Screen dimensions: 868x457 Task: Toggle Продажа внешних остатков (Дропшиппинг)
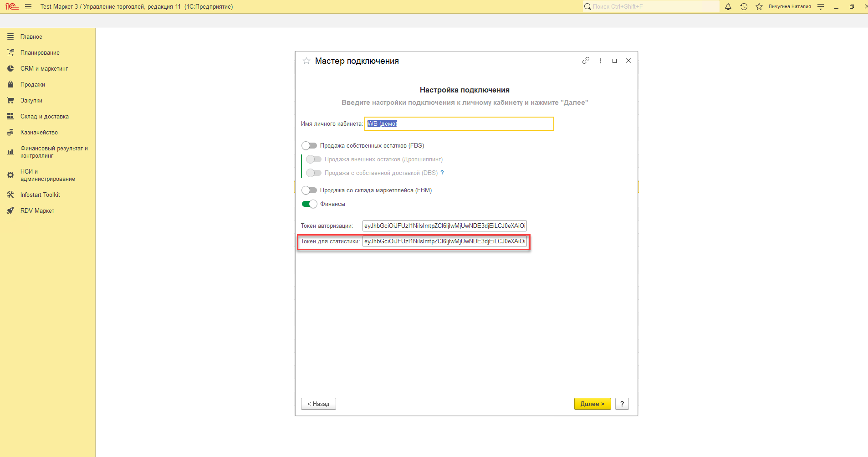coord(314,159)
